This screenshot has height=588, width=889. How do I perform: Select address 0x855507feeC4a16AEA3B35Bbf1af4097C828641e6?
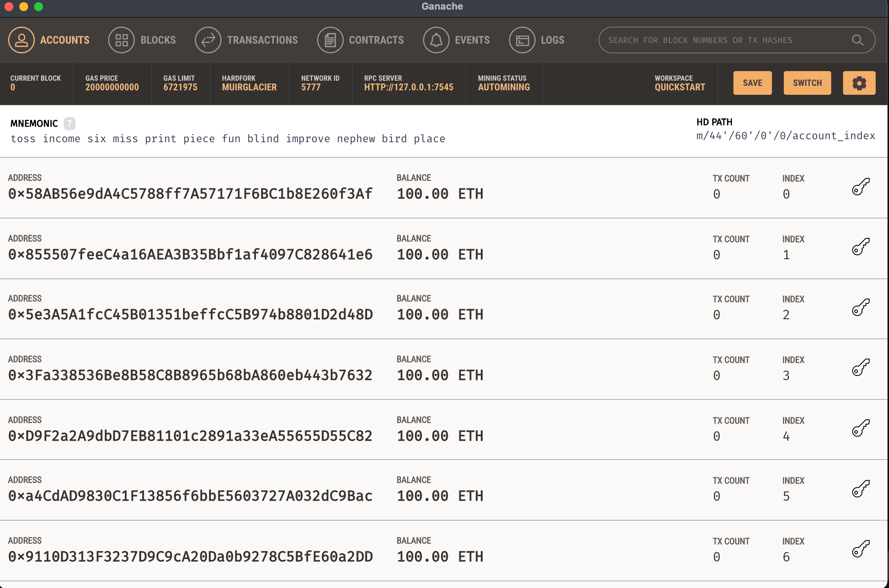click(190, 255)
